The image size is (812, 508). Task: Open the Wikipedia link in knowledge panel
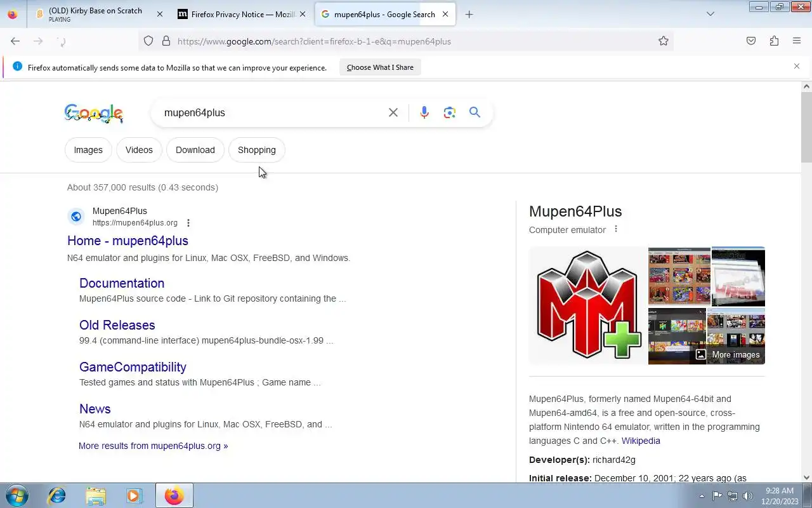(x=641, y=441)
